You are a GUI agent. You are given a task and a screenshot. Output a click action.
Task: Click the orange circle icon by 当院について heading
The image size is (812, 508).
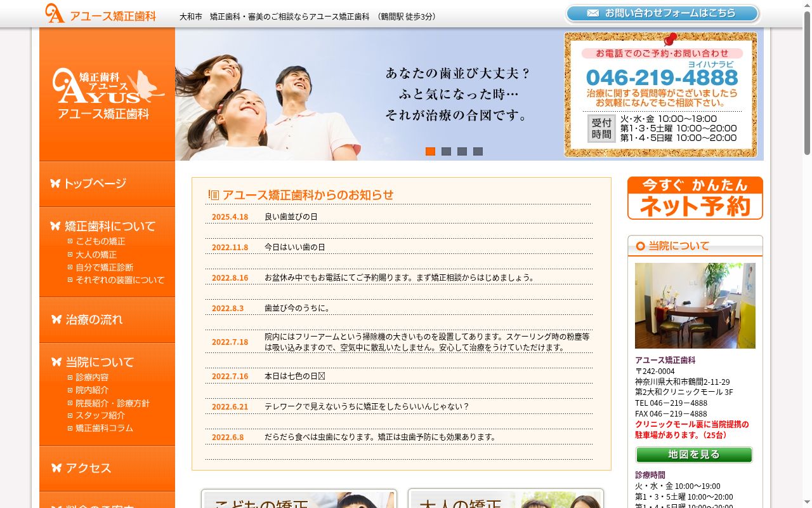640,246
